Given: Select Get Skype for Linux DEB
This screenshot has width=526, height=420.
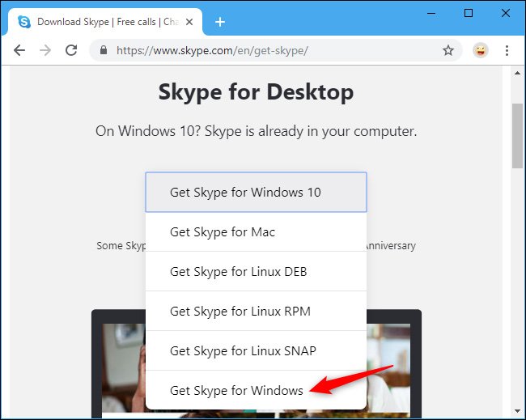Looking at the screenshot, I should coord(256,272).
